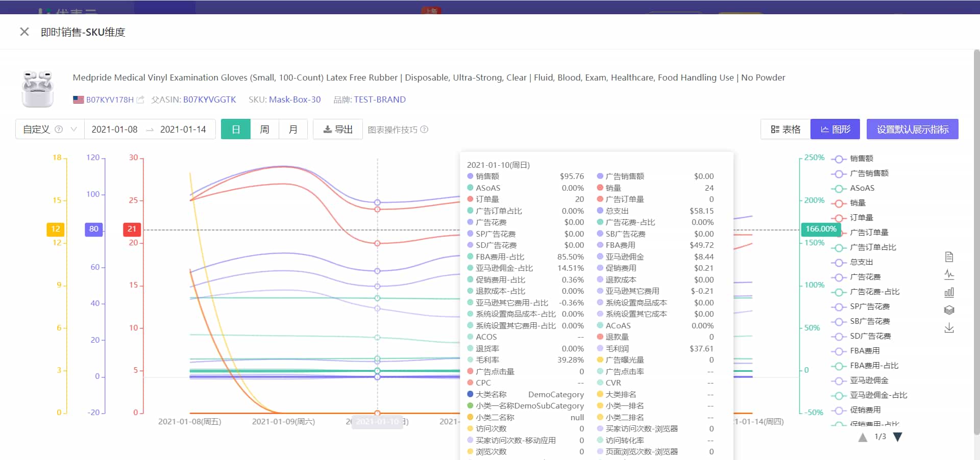The width and height of the screenshot is (980, 460).
Task: Hide the ASoAS series in legend
Action: click(x=862, y=188)
